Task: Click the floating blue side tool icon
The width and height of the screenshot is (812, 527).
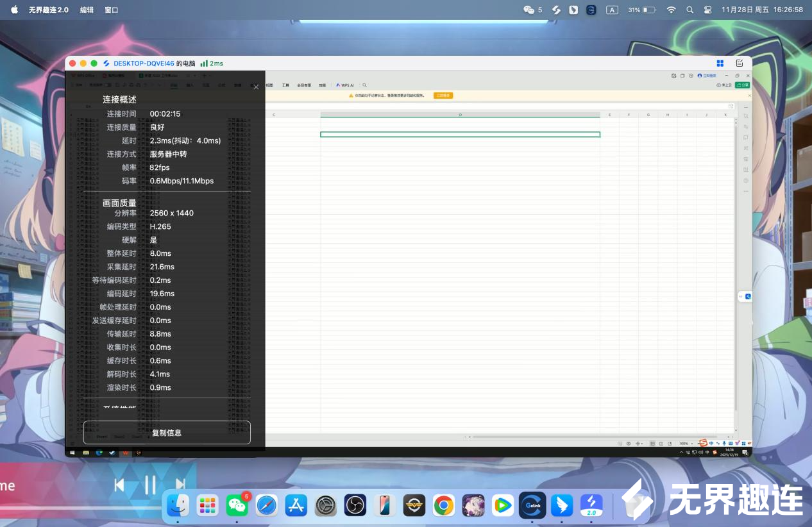Action: click(747, 296)
